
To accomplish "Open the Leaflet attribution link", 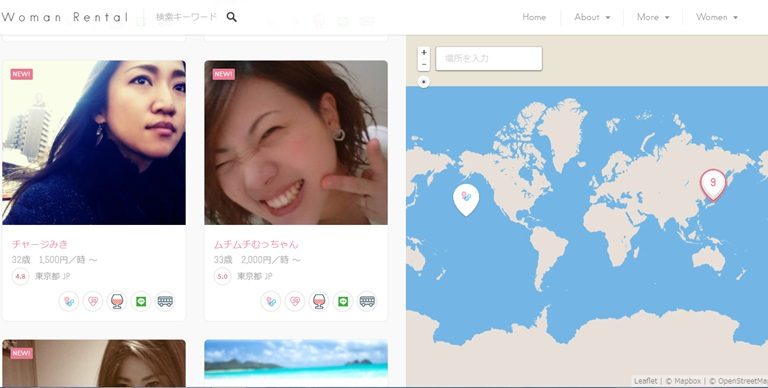I will pyautogui.click(x=646, y=381).
